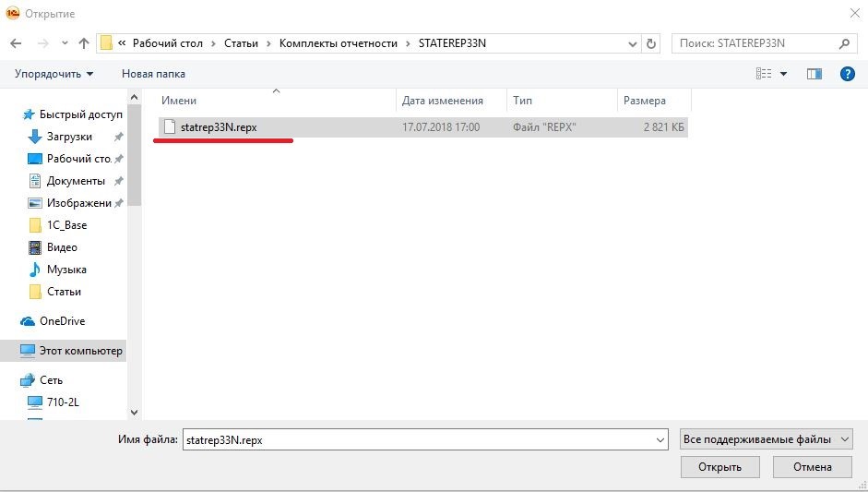The image size is (868, 492).
Task: Click the Сеть network icon
Action: [28, 380]
